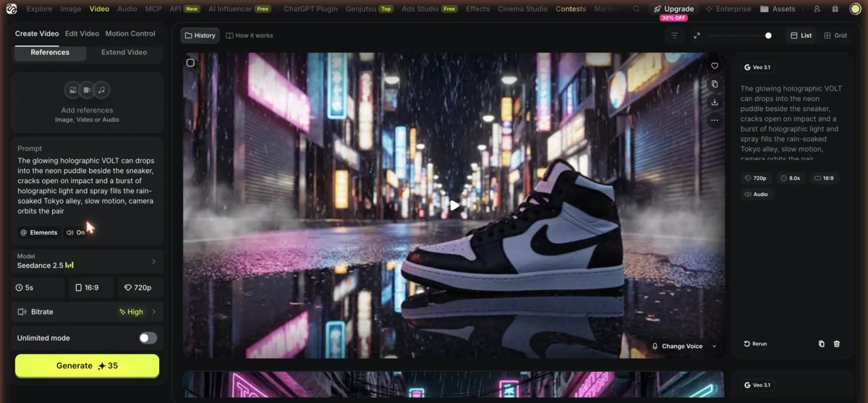Viewport: 868px width, 403px height.
Task: Click the 720p badge in details panel
Action: [x=756, y=178]
